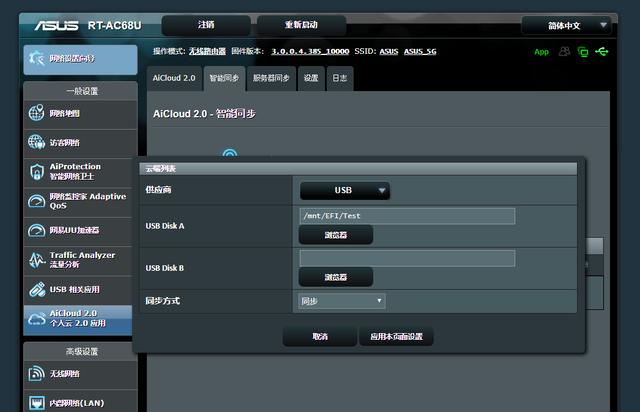
Task: Open LAN settings in the sidebar menu
Action: coord(80,402)
